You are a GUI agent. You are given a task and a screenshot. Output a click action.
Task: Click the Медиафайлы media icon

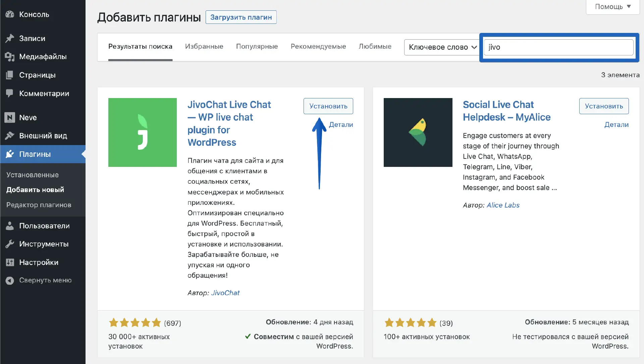pyautogui.click(x=10, y=57)
